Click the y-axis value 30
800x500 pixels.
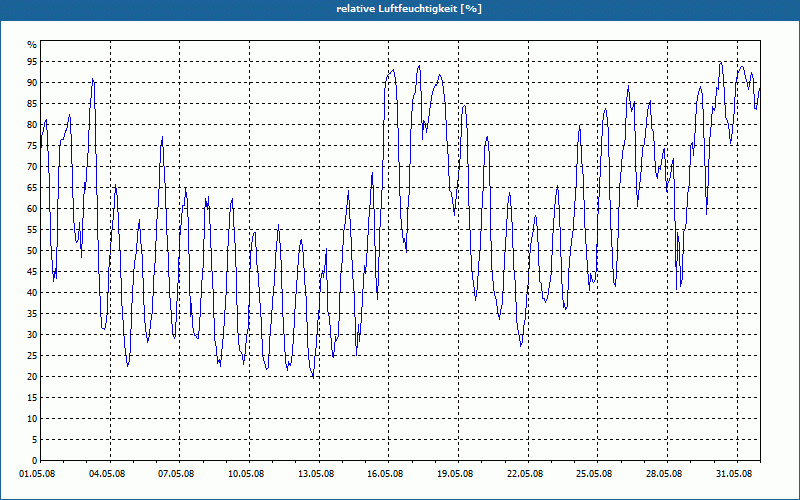click(32, 335)
